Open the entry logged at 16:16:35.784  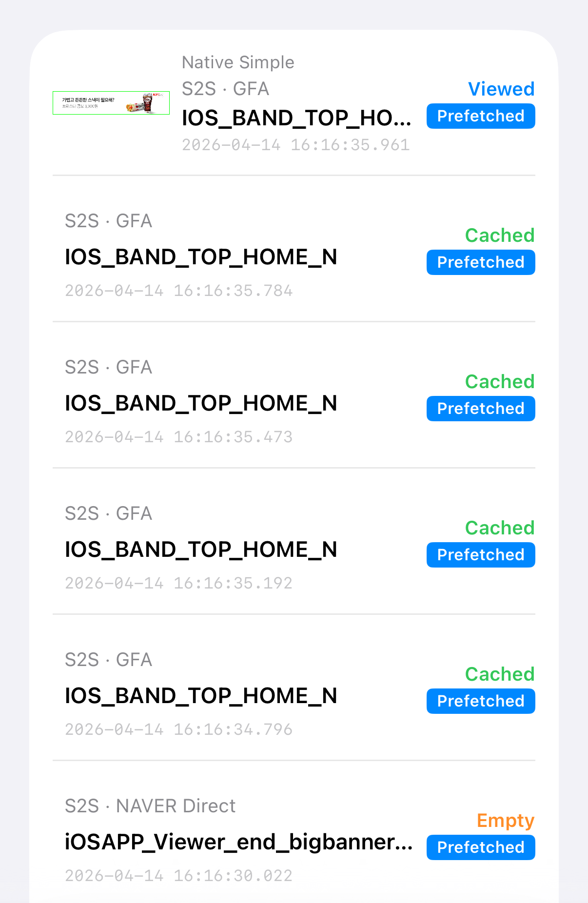click(x=201, y=257)
